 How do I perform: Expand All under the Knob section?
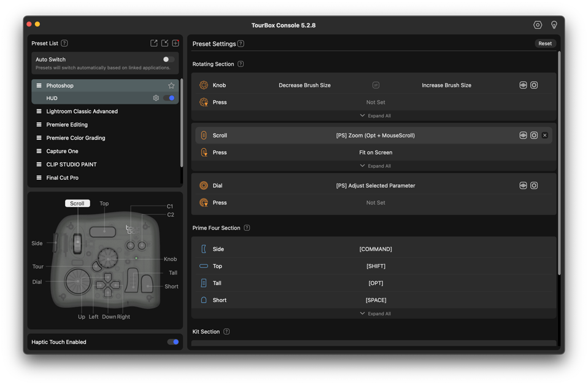click(376, 115)
